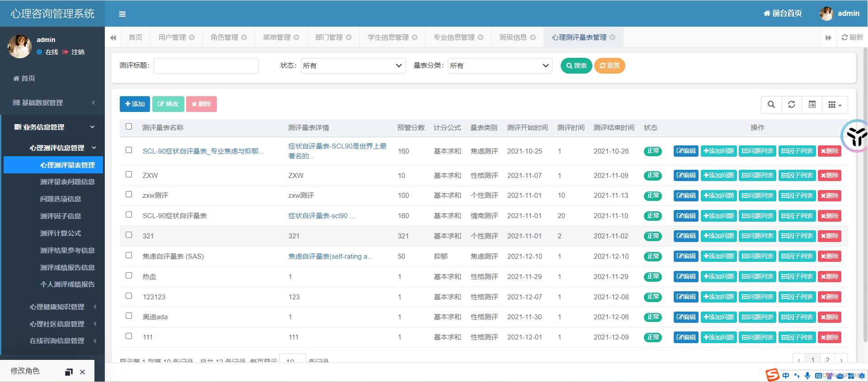Check the SCL-90症状自评量表_专业焦虑与抑郁 row checkbox
Screen dimensions: 868x382
click(129, 150)
